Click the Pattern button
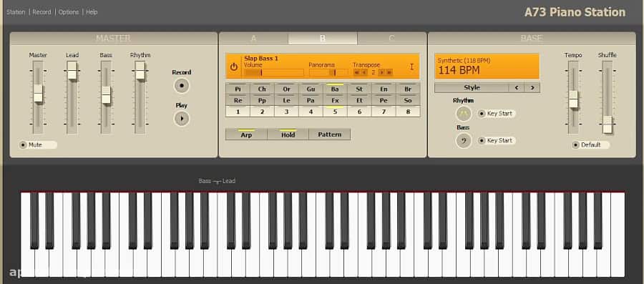This screenshot has height=284, width=644. [329, 134]
